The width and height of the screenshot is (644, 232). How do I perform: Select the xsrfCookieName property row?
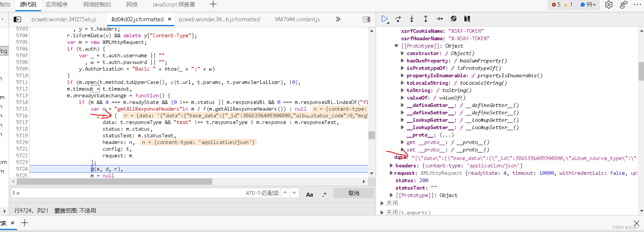coord(442,31)
